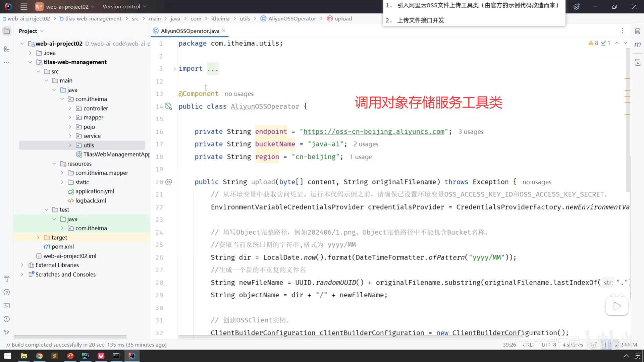This screenshot has width=644, height=362.
Task: Open the oss-cn-beijing.aliyuncs.com URL link
Action: [374, 132]
